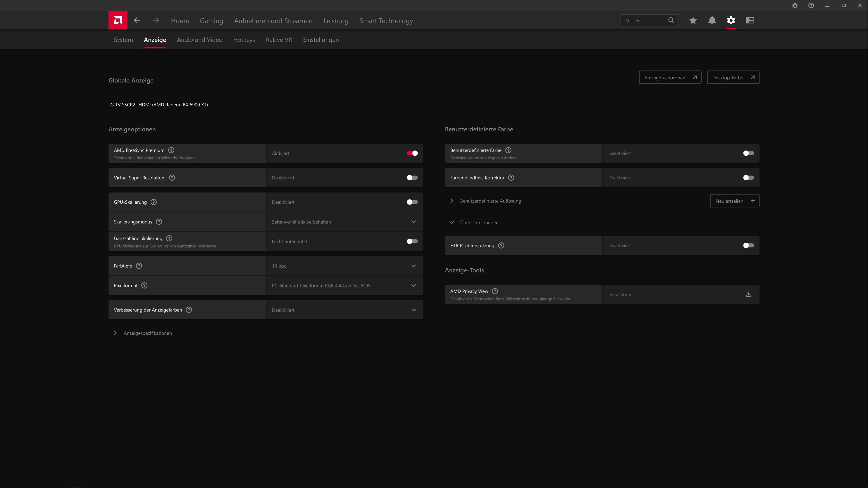
Task: Open the Gaming menu
Action: pyautogui.click(x=211, y=21)
